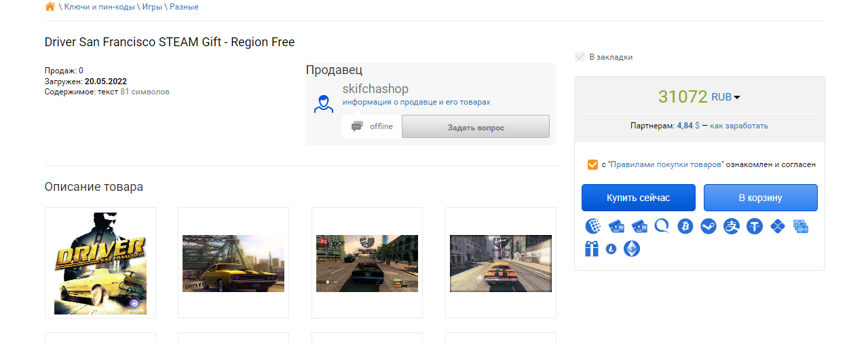
Task: Select the WebMoney payment icon
Action: pos(593,226)
